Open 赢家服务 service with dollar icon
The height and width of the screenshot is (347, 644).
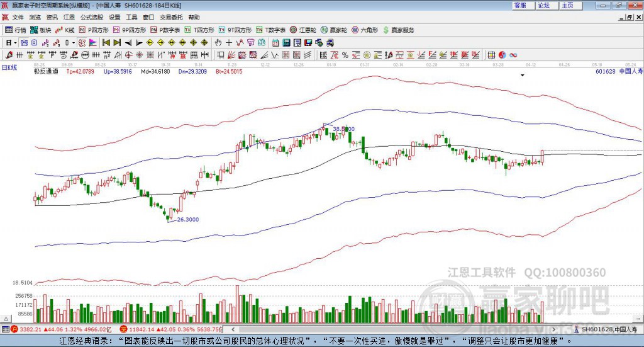click(x=398, y=30)
